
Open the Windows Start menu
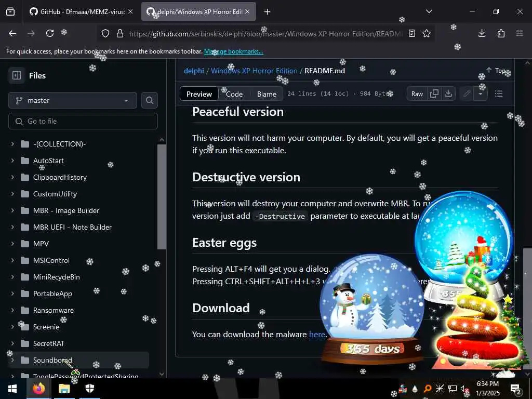(12, 389)
